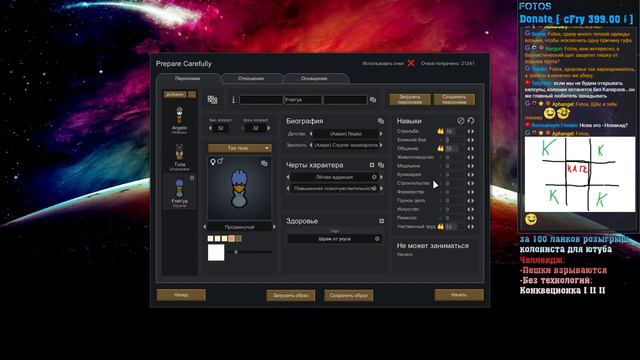
Task: Click the Шрам от укуса injury entry
Action: coord(334,239)
